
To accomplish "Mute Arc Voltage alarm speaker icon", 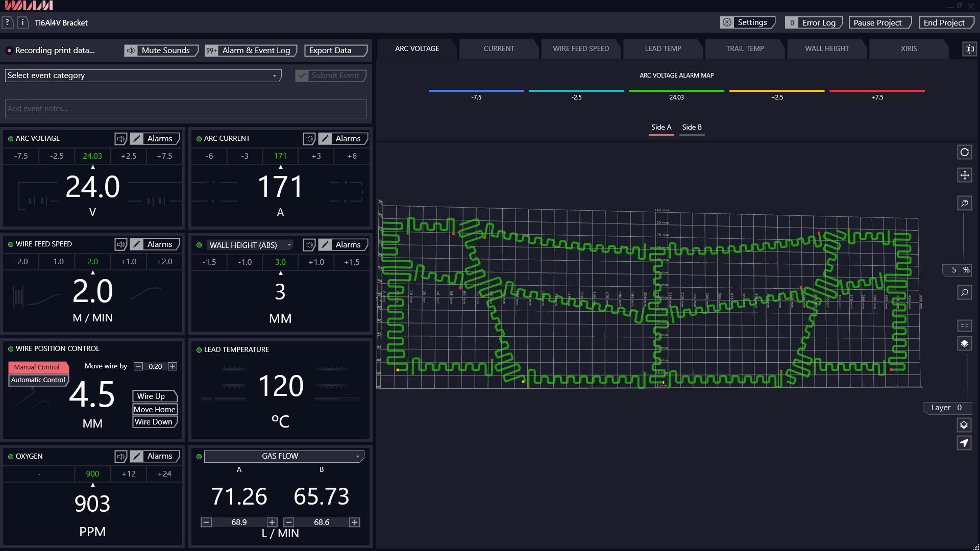I will point(121,139).
